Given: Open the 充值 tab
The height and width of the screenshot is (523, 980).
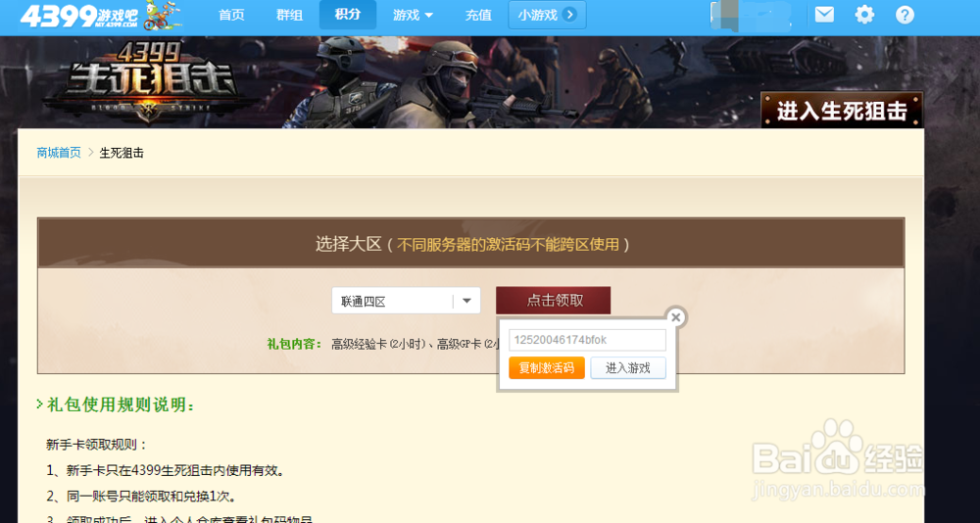Looking at the screenshot, I should [x=478, y=15].
